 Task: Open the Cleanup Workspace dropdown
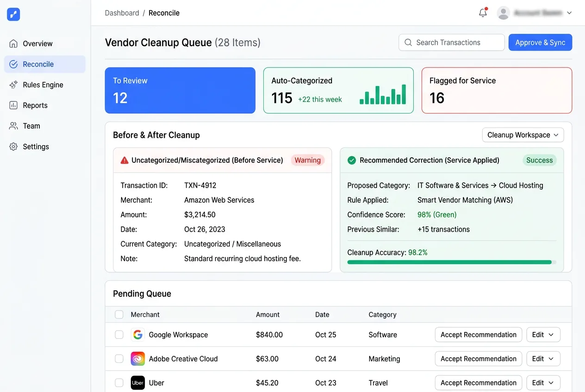pyautogui.click(x=523, y=135)
